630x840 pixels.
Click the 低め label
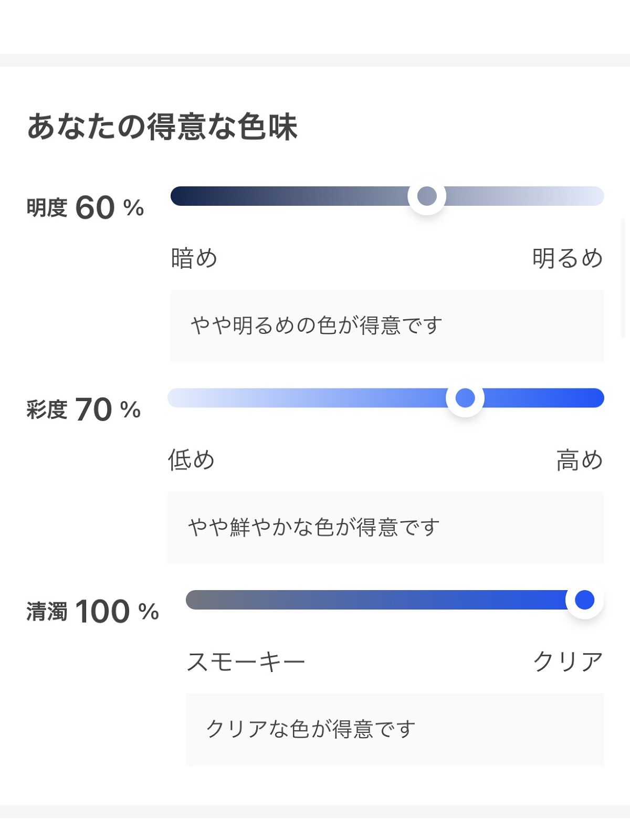click(191, 460)
